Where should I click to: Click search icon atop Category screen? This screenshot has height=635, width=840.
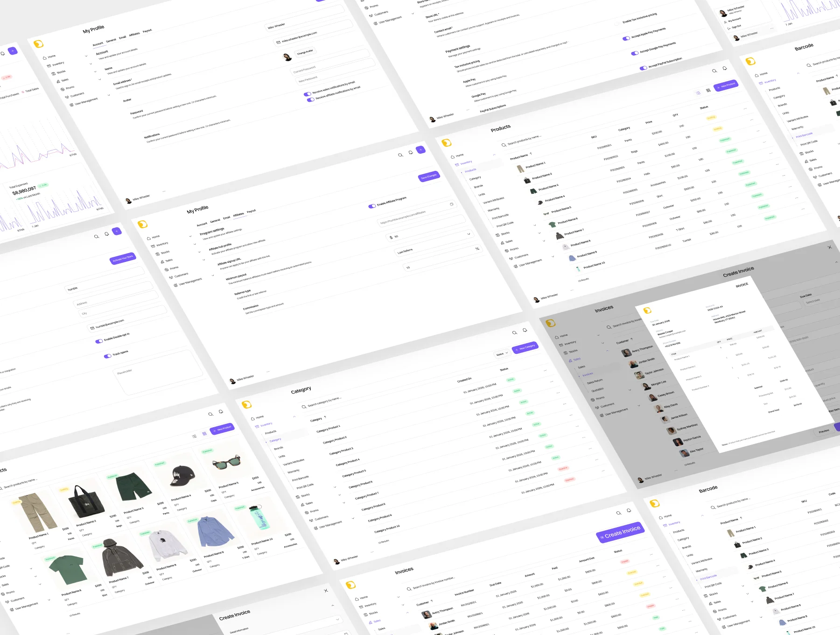click(x=515, y=332)
